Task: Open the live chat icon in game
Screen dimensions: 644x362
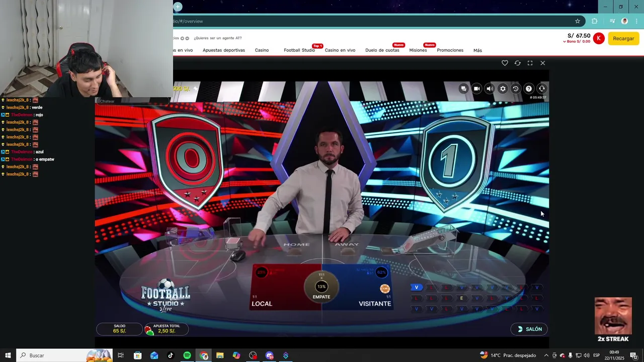Action: click(464, 88)
